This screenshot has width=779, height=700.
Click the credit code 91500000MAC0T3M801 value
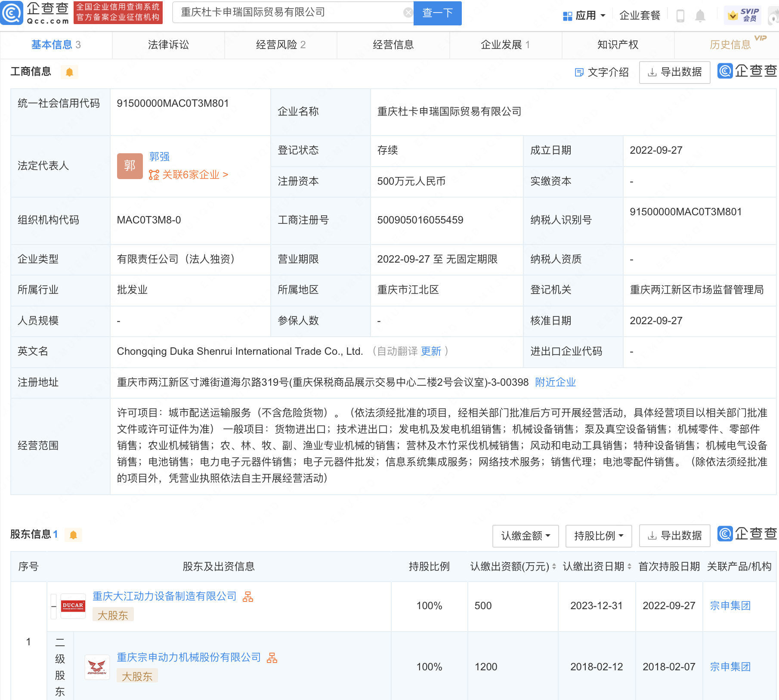coord(173,103)
